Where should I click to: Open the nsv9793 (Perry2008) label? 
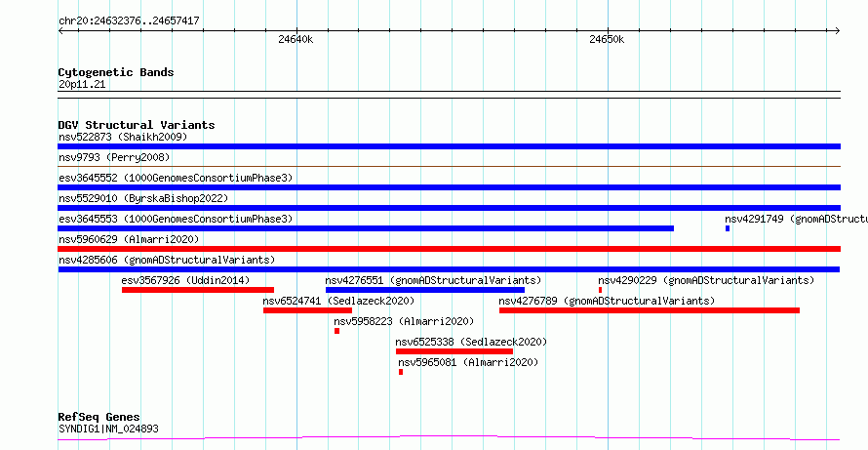114,157
